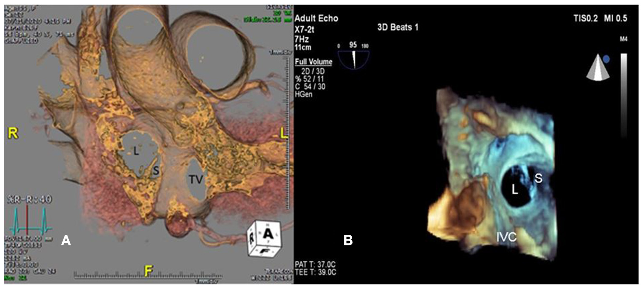Click the TIS0.2 MI 0.5 readout
The image size is (644, 289).
606,18
